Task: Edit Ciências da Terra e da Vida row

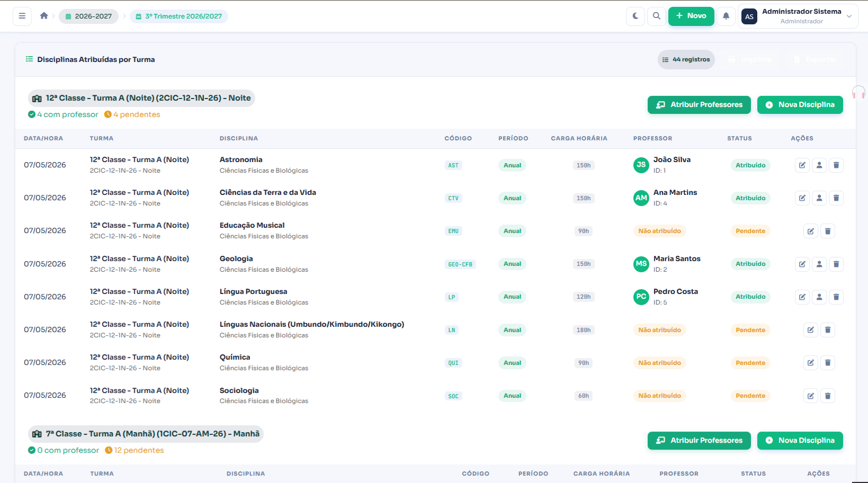Action: click(802, 198)
